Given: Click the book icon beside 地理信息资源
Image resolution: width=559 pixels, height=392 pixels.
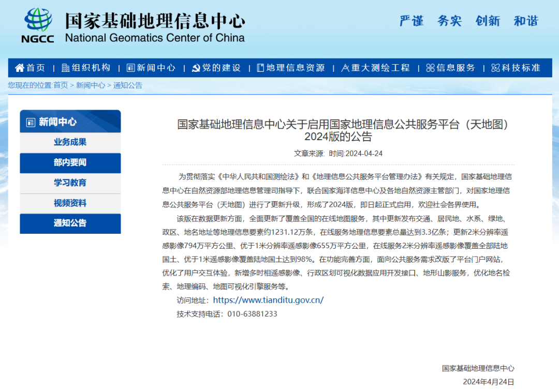Looking at the screenshot, I should tap(260, 68).
